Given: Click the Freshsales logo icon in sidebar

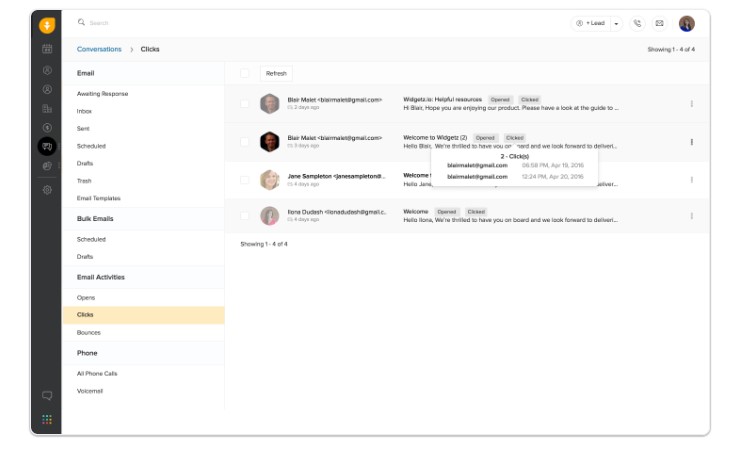Looking at the screenshot, I should (47, 25).
